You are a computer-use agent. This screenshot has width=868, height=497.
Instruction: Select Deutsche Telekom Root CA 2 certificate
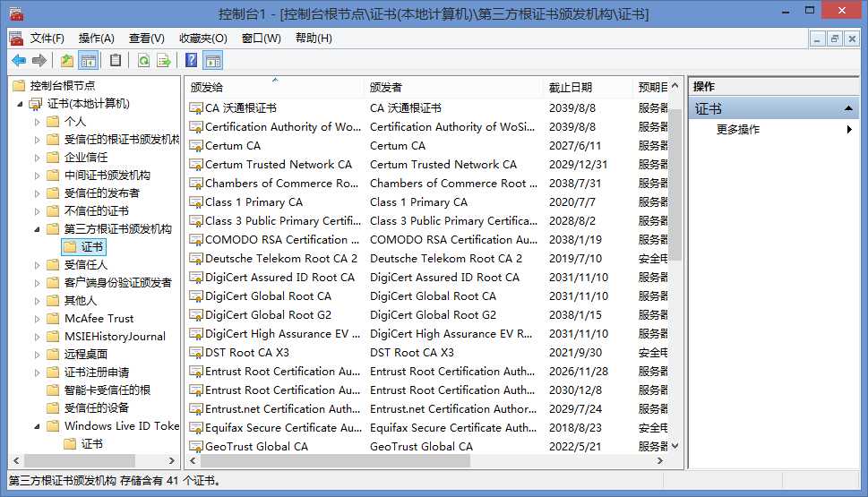(x=281, y=259)
